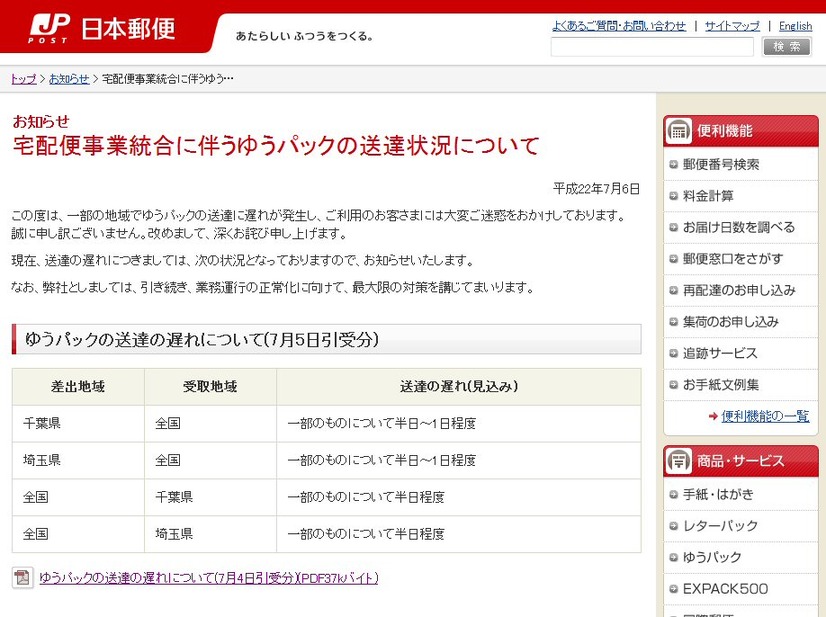Open the PDF icon beside the 7月4日 link

23,577
